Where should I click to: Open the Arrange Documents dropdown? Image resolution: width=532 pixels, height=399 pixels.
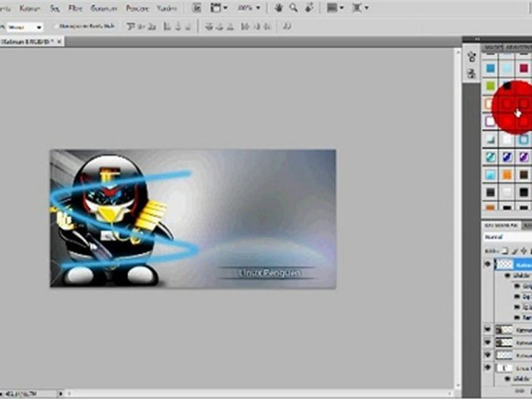pyautogui.click(x=335, y=8)
